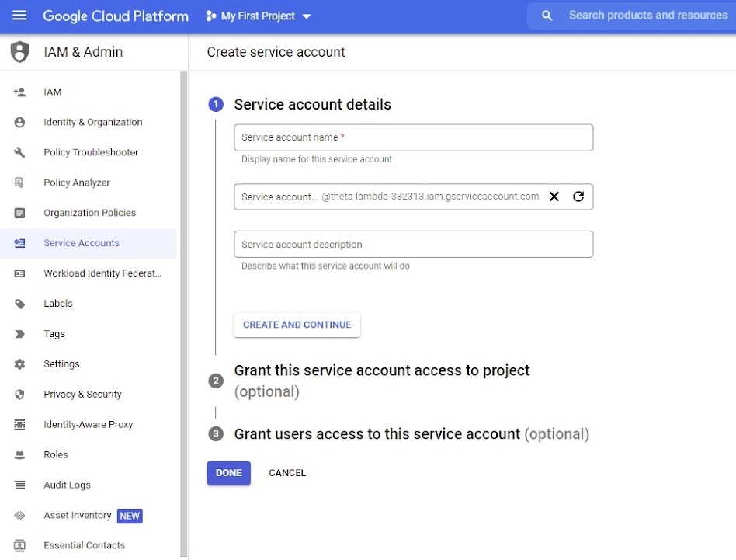Viewport: 736px width, 560px height.
Task: Click the Settings gear icon in sidebar
Action: (19, 363)
